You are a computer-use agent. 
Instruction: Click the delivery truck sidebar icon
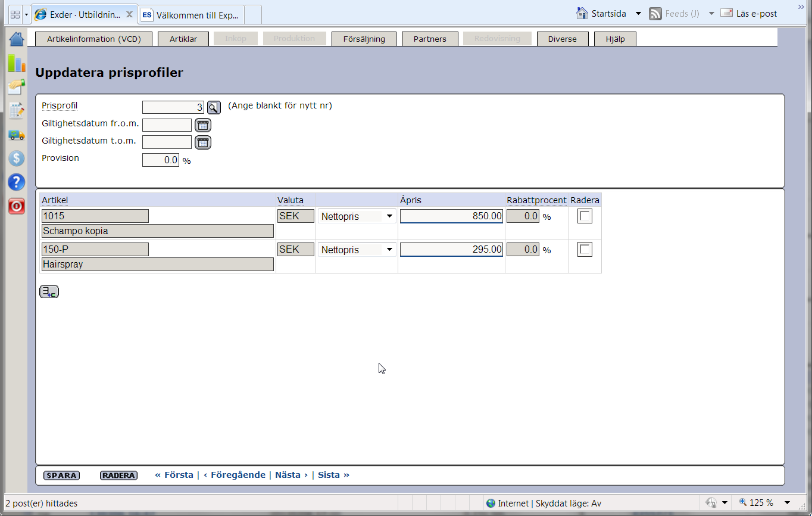pyautogui.click(x=17, y=135)
